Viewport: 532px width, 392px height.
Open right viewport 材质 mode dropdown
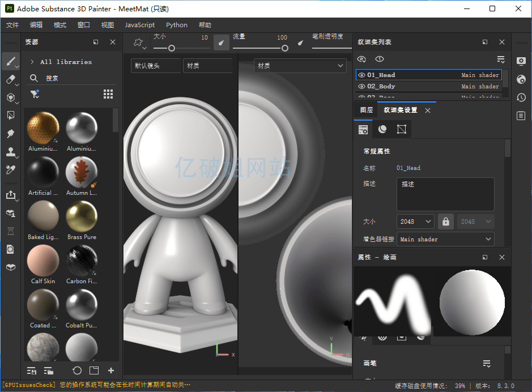coord(300,66)
